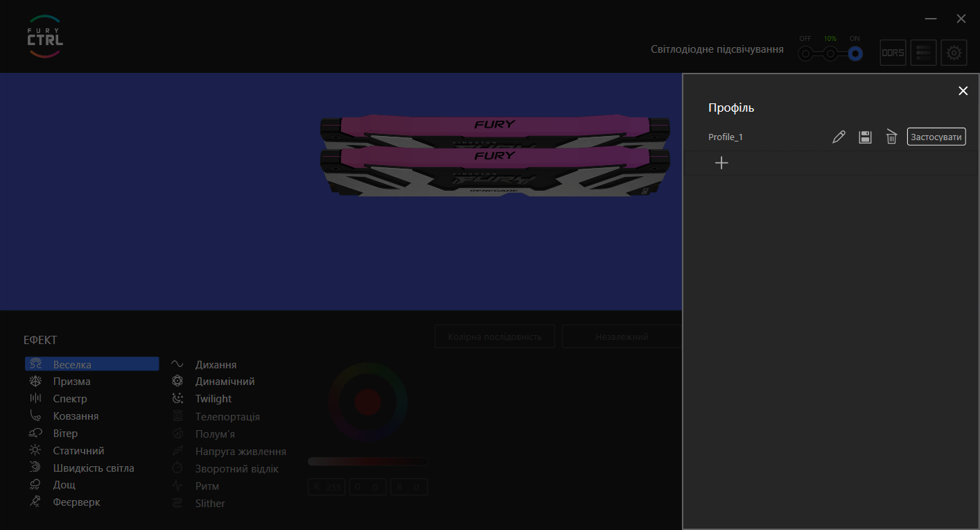Click the FURY CTRL logo
Viewport: 980px width, 530px height.
tap(45, 37)
